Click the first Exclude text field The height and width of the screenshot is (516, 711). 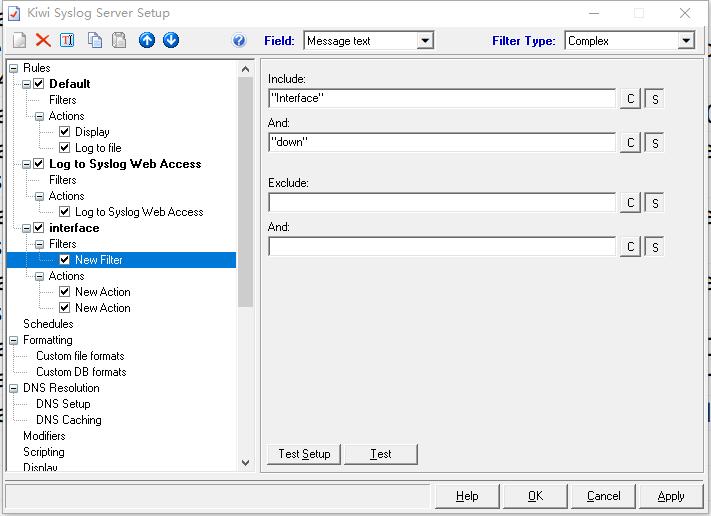442,203
